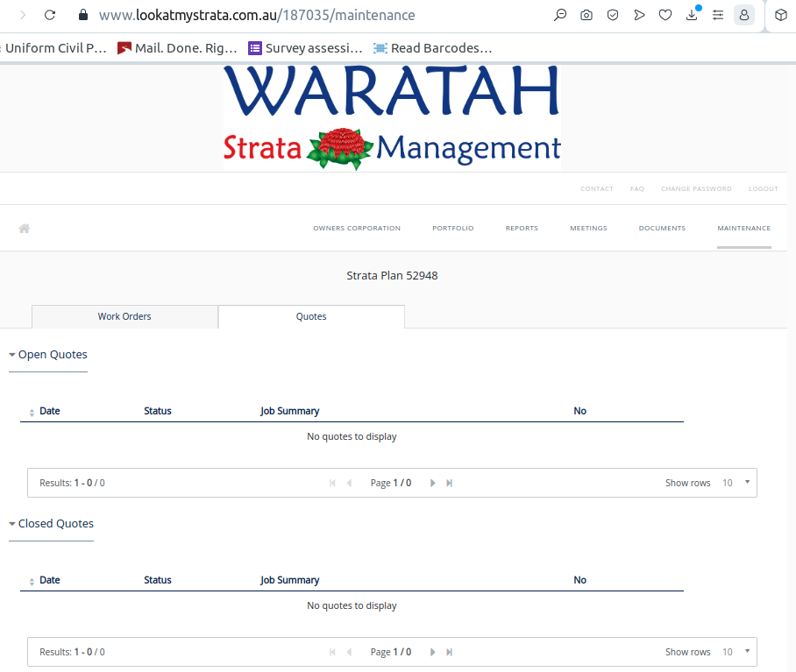Open the Owners Corporation menu
Image resolution: width=796 pixels, height=672 pixels.
(357, 229)
